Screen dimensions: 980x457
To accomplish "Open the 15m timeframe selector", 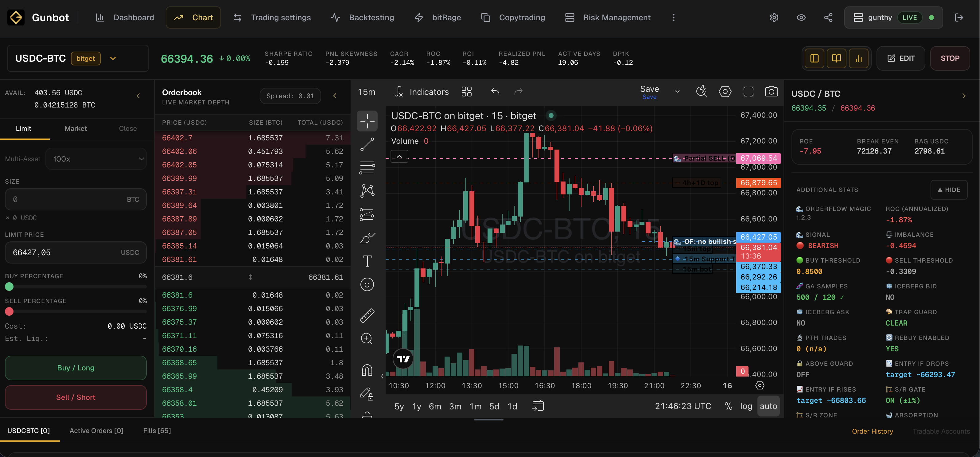I will [x=366, y=92].
